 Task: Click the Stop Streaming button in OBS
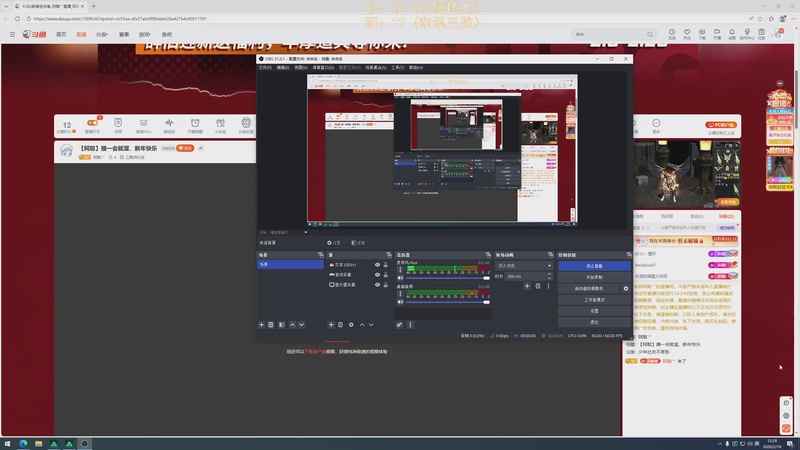pyautogui.click(x=594, y=266)
